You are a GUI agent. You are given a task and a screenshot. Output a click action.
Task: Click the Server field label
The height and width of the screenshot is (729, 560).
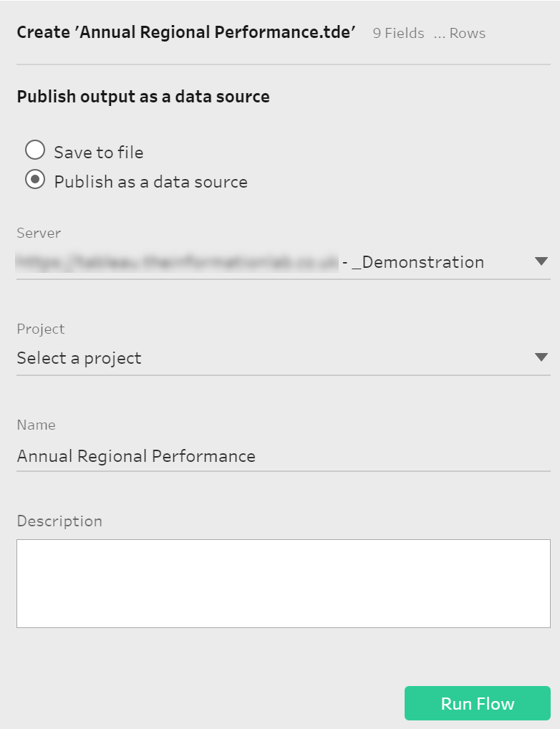pos(39,233)
